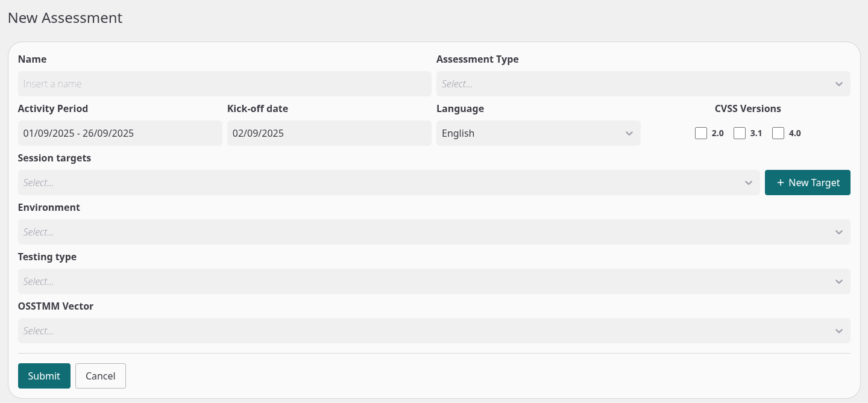Screen dimensions: 868x403
Task: Open the Testing type select placeholder
Action: tap(422, 282)
